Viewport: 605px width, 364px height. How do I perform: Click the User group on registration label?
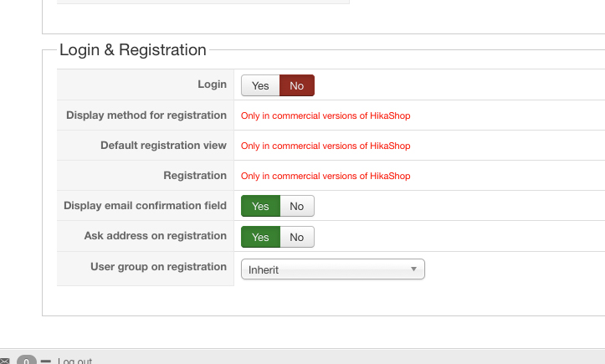(x=158, y=267)
